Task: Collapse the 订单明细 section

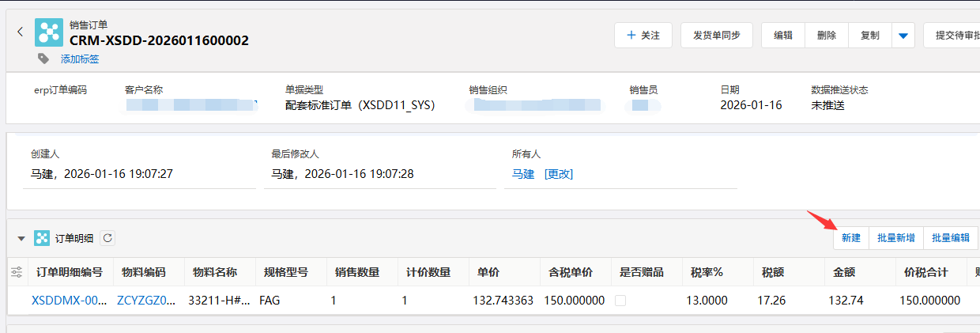Action: click(21, 238)
